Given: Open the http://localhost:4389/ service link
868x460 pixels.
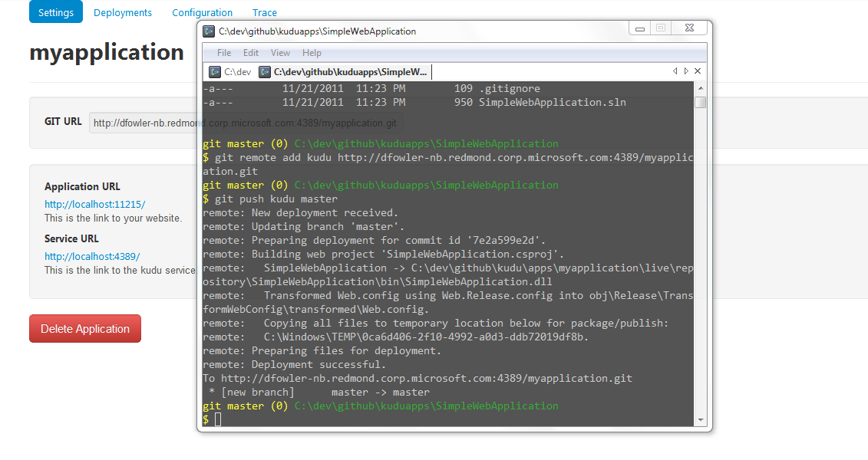Looking at the screenshot, I should [92, 257].
